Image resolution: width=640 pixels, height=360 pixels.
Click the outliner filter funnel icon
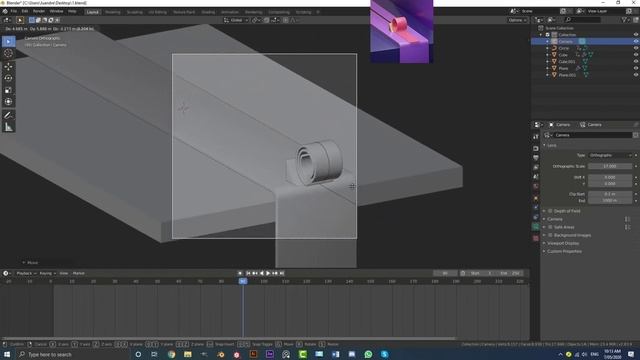tap(624, 20)
